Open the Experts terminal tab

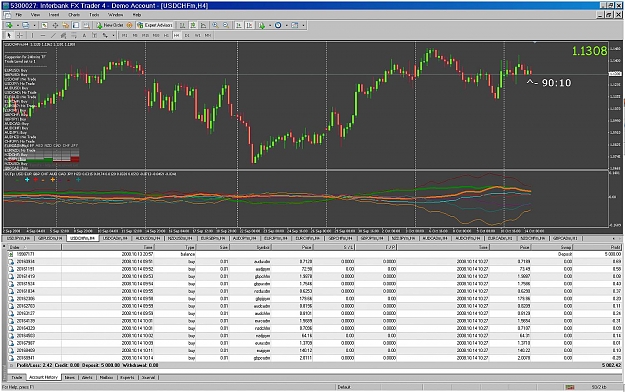click(127, 377)
